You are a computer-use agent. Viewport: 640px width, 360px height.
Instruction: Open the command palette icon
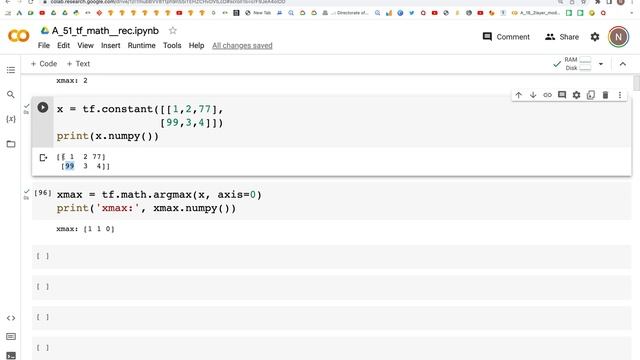point(11,337)
